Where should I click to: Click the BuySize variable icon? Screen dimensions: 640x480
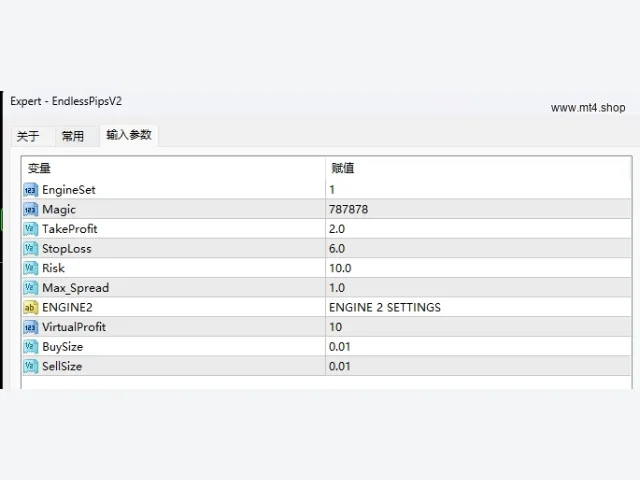coord(31,347)
